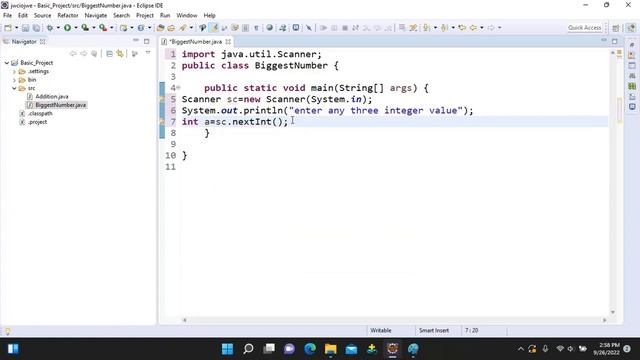Image resolution: width=640 pixels, height=360 pixels.
Task: Click the Save toolbar icon
Action: pyautogui.click(x=25, y=28)
